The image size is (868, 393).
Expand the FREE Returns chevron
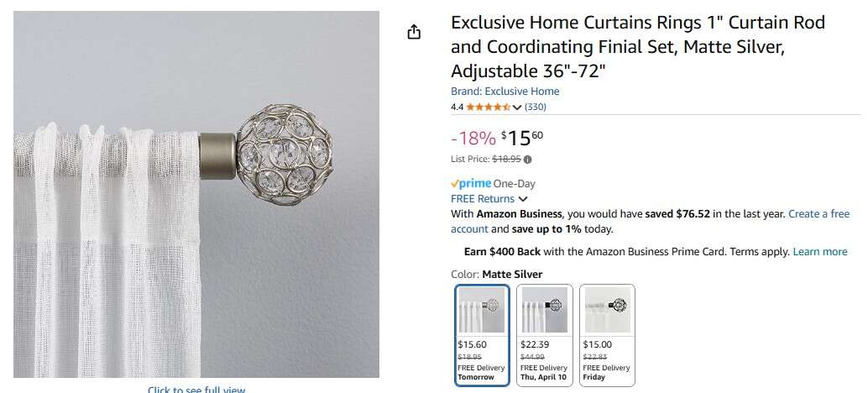pos(523,199)
